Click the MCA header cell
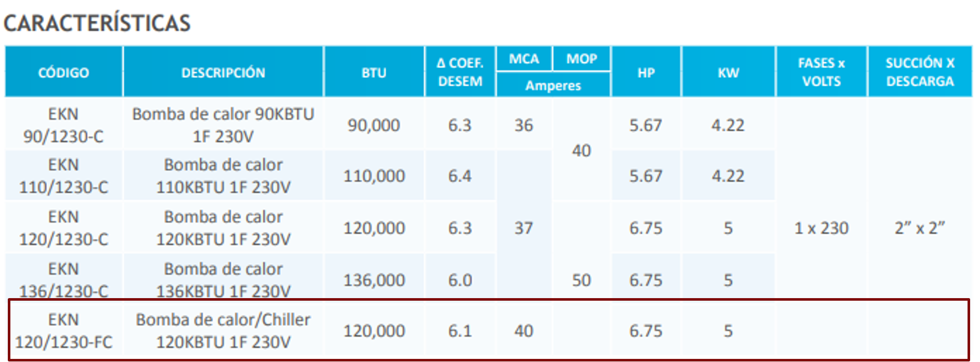Screen dimensions: 980x362 (523, 59)
